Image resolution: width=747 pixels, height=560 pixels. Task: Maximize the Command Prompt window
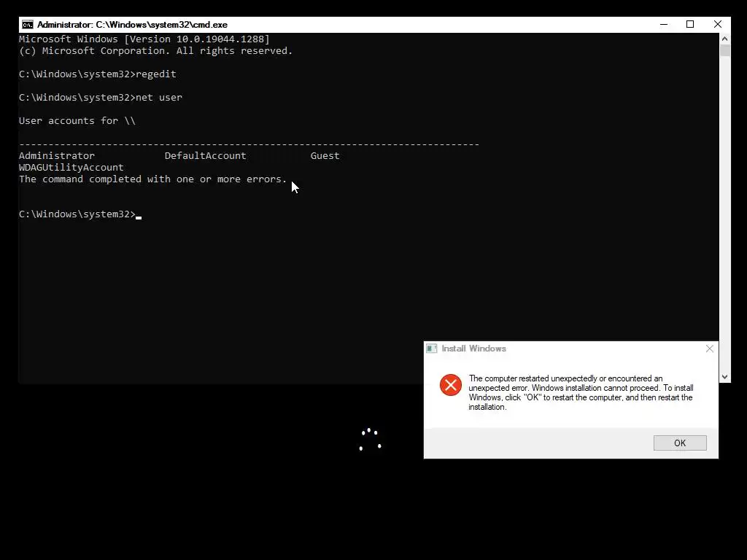pyautogui.click(x=690, y=24)
